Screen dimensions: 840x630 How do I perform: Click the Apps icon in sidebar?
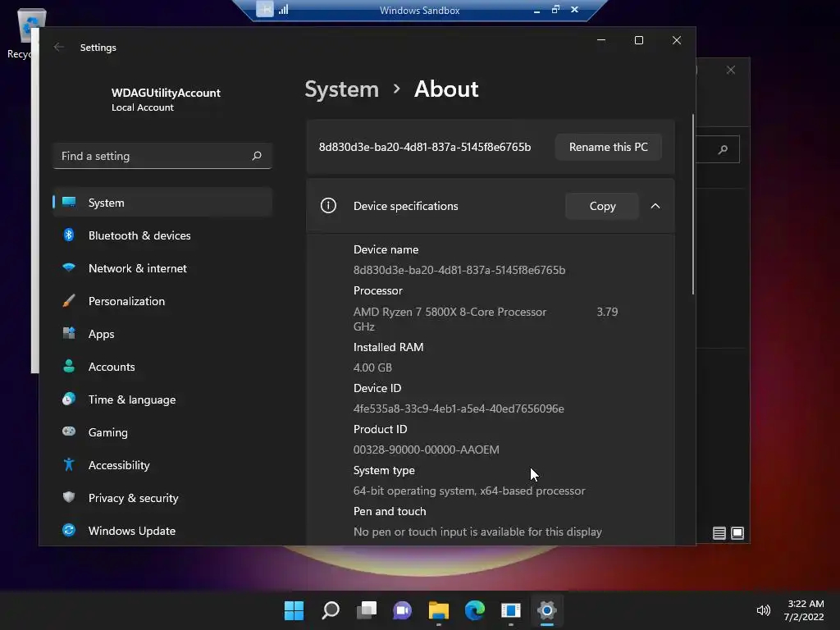click(x=69, y=333)
